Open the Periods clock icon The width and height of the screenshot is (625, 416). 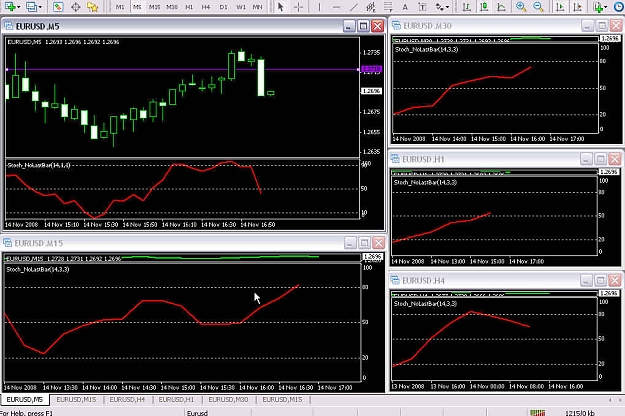click(x=619, y=7)
